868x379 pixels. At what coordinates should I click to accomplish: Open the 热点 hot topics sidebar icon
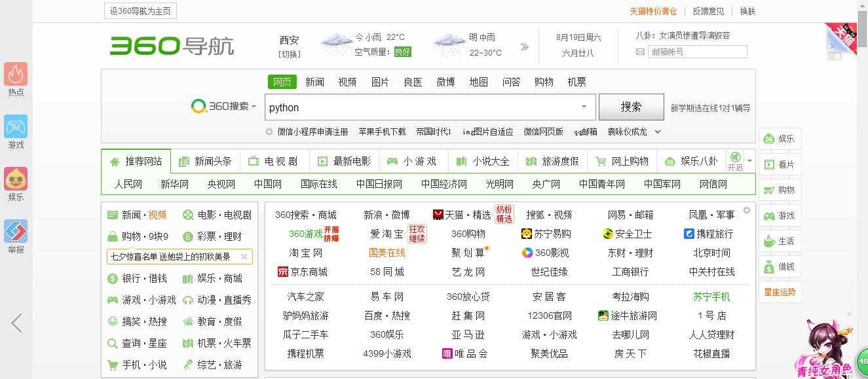click(x=16, y=75)
